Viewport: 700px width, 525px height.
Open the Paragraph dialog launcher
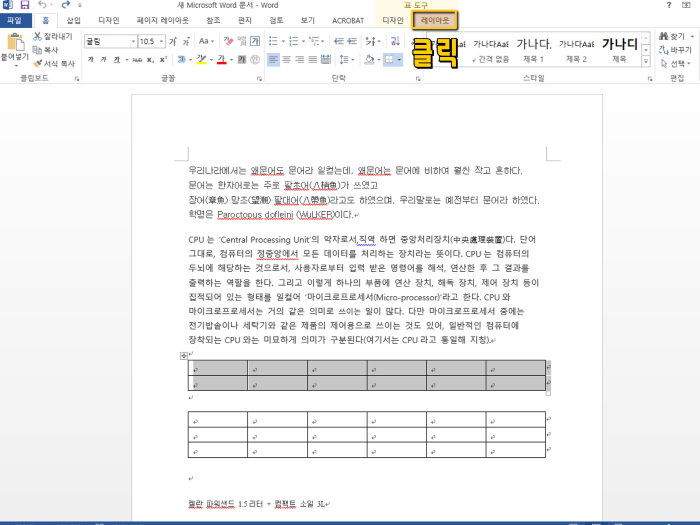418,79
